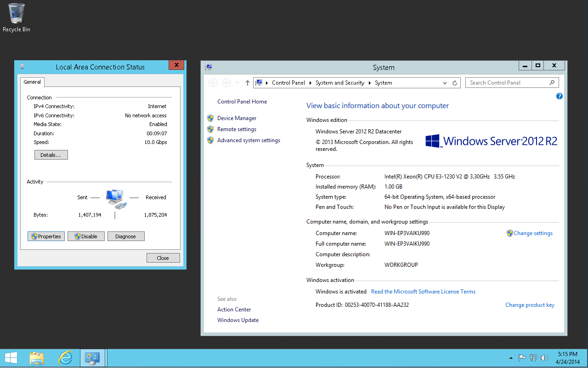Click the Local Area Connection title icon
This screenshot has width=588, height=368.
point(22,67)
